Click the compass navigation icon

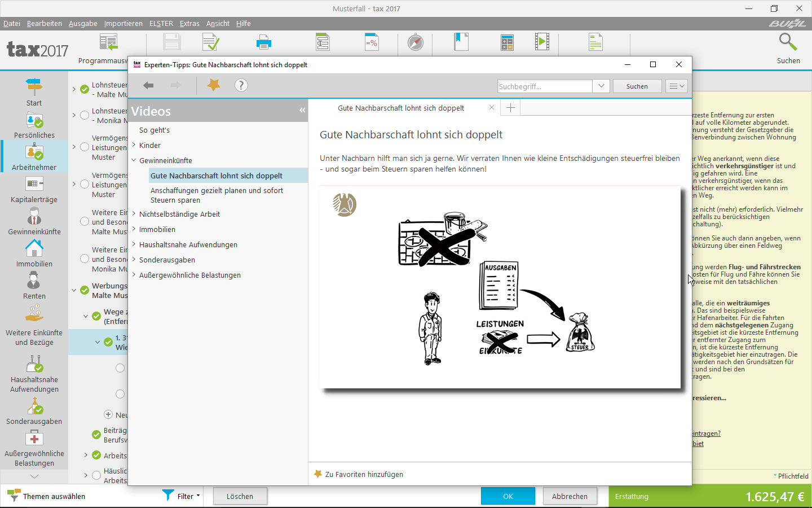(x=416, y=42)
